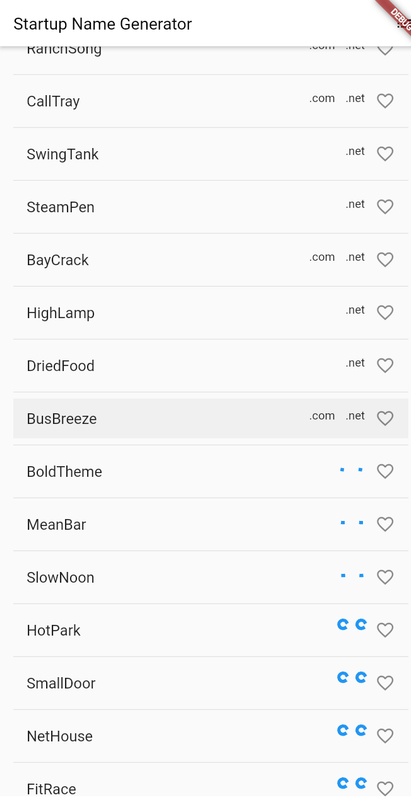Like DriedFood via the heart icon
The image size is (411, 800).
click(385, 365)
